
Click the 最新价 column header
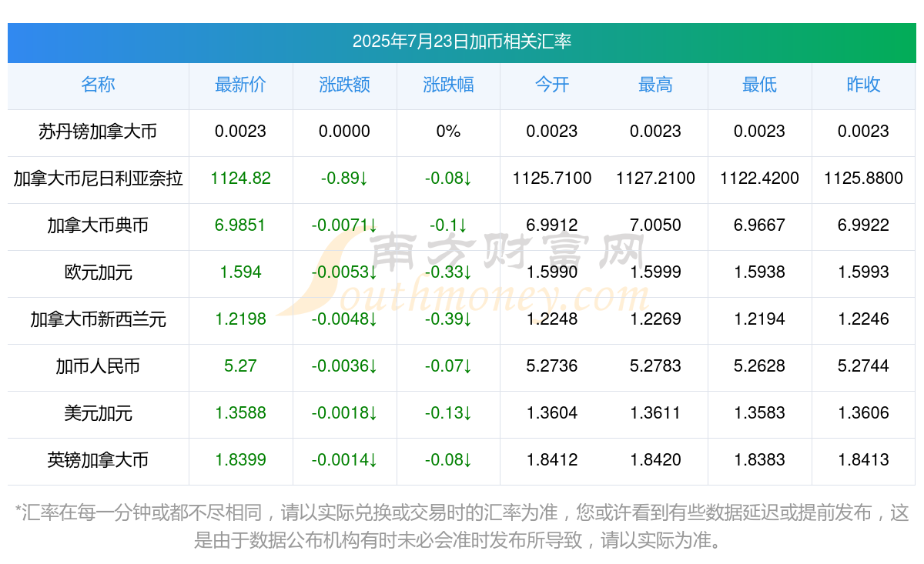tap(240, 85)
